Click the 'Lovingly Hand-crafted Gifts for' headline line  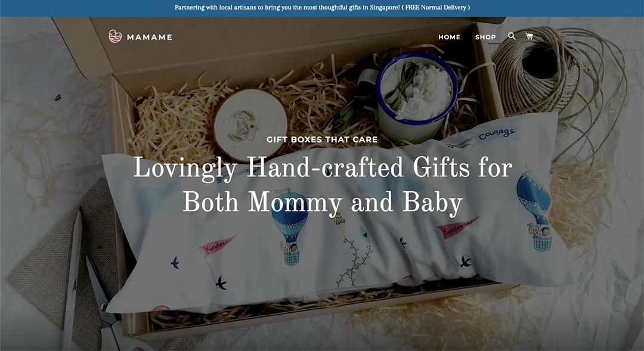[323, 168]
